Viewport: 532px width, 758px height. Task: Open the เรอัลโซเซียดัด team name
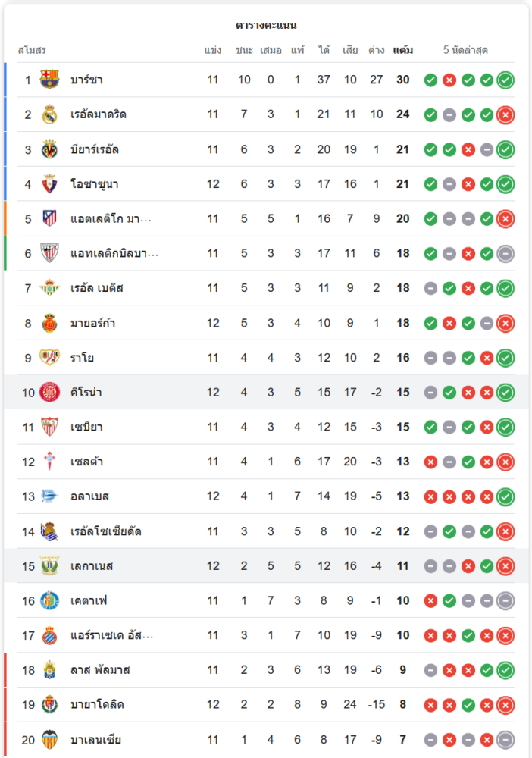[x=106, y=531]
